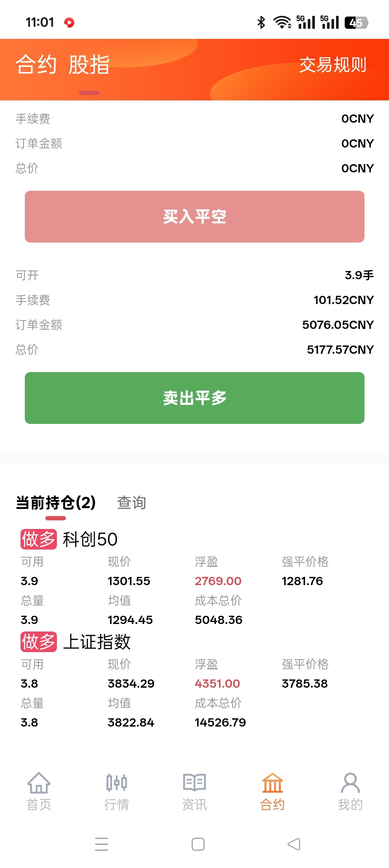Tap the 可开 3.9手 value
389x868 pixels.
[x=359, y=275]
